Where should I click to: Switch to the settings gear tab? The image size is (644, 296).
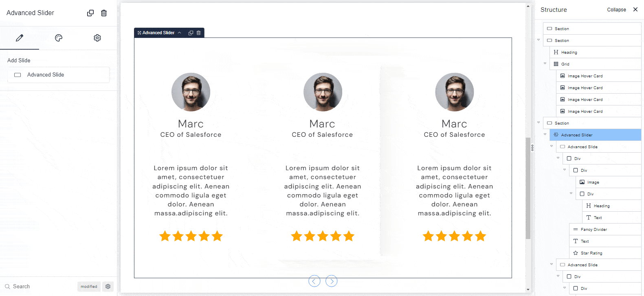[x=97, y=38]
